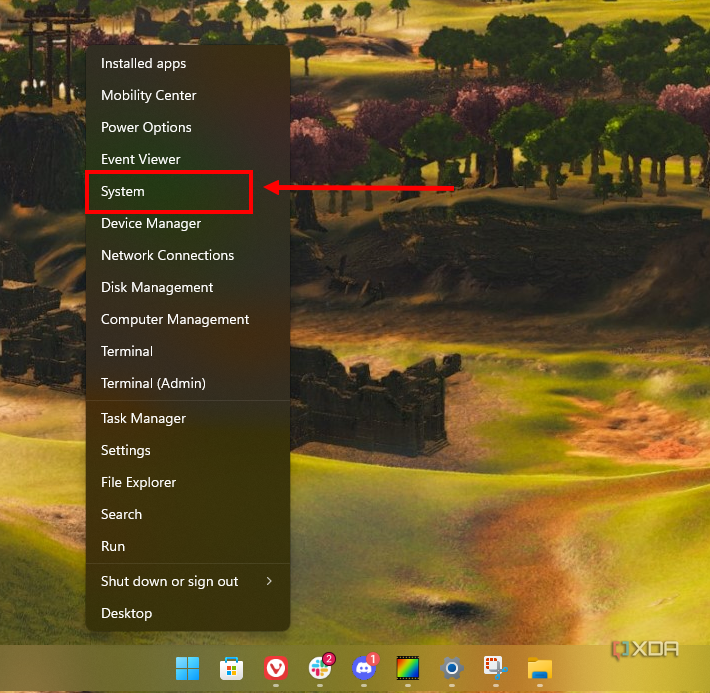Launch Microsoft Store from the taskbar
710x693 pixels.
[x=231, y=669]
